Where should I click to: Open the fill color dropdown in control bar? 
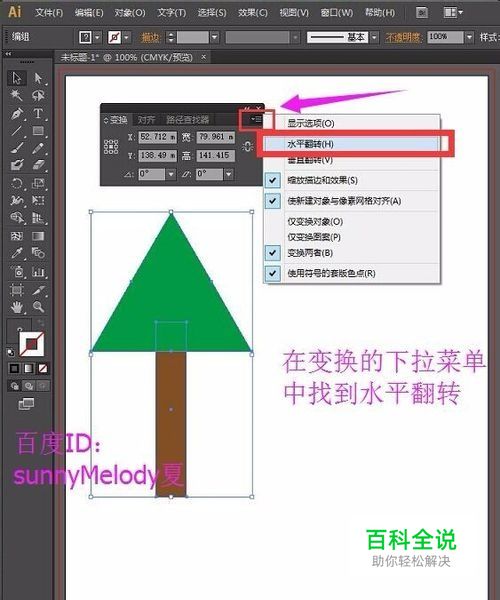coord(97,38)
